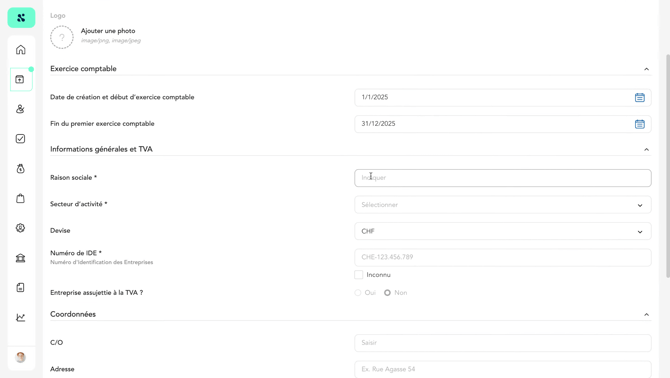Open the contacts person icon in sidebar
The image size is (670, 378).
pyautogui.click(x=21, y=109)
